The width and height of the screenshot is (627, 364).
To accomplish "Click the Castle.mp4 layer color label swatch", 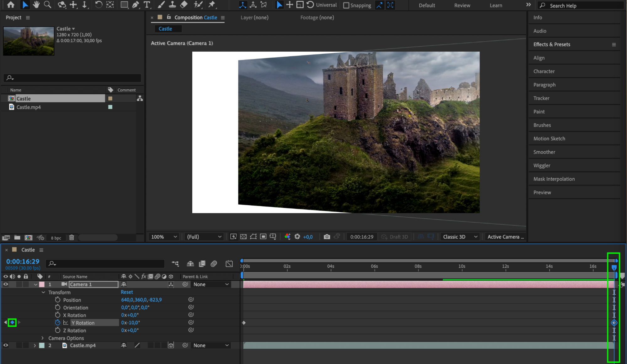I will 42,346.
